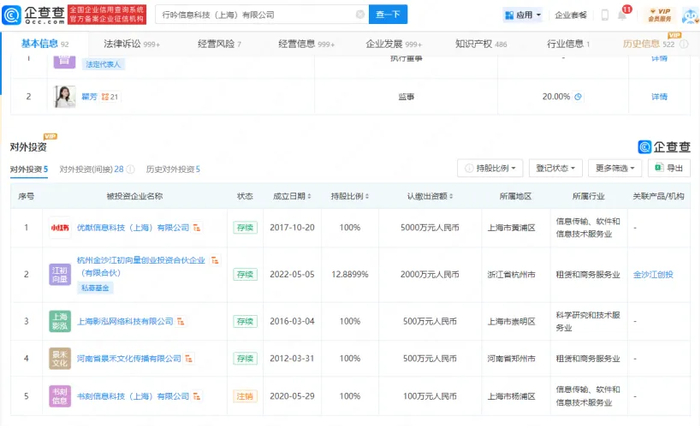This screenshot has width=700, height=428.
Task: Click the 企查查 logo in the header
Action: point(34,14)
